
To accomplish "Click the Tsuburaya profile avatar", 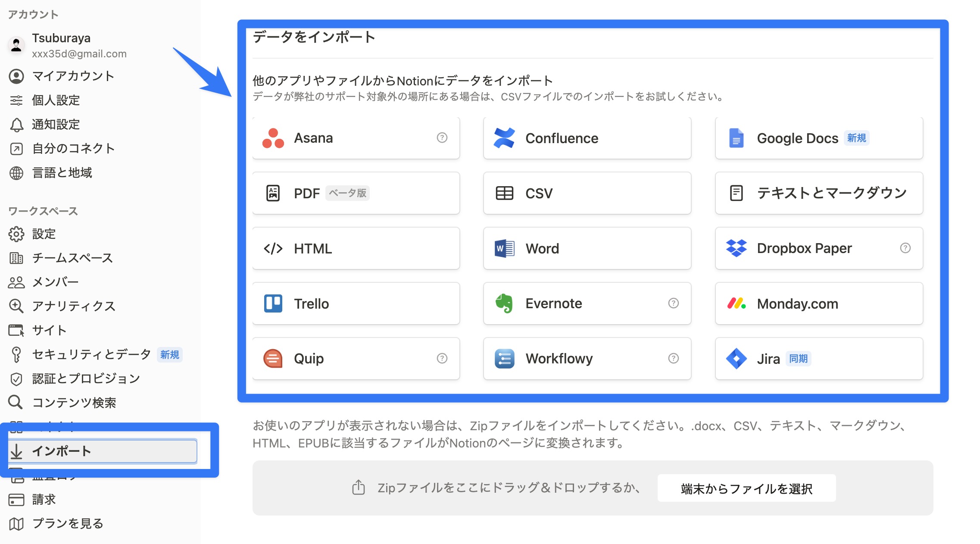I will point(16,45).
